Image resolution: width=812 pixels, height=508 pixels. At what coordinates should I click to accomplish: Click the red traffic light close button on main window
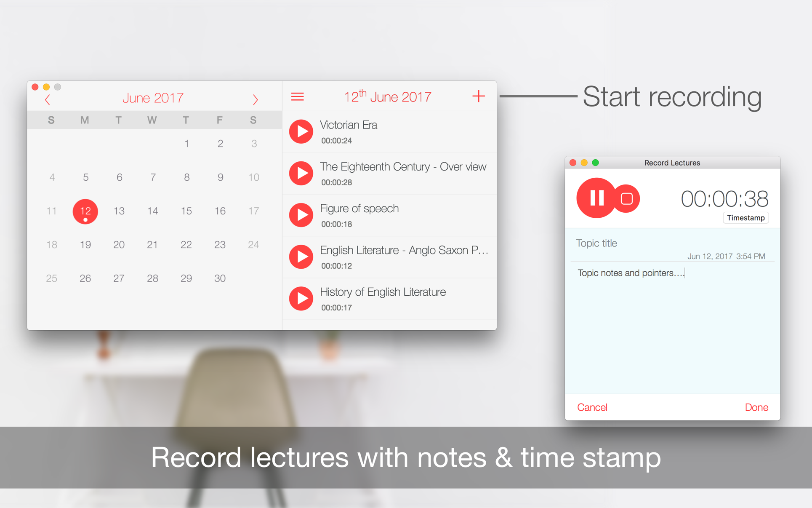click(37, 86)
